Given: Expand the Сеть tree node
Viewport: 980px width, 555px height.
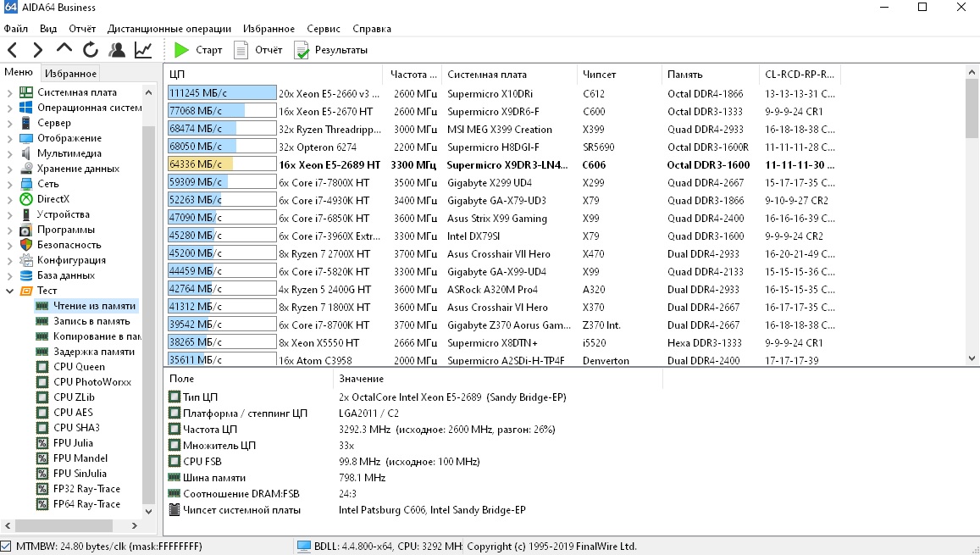Looking at the screenshot, I should (9, 184).
